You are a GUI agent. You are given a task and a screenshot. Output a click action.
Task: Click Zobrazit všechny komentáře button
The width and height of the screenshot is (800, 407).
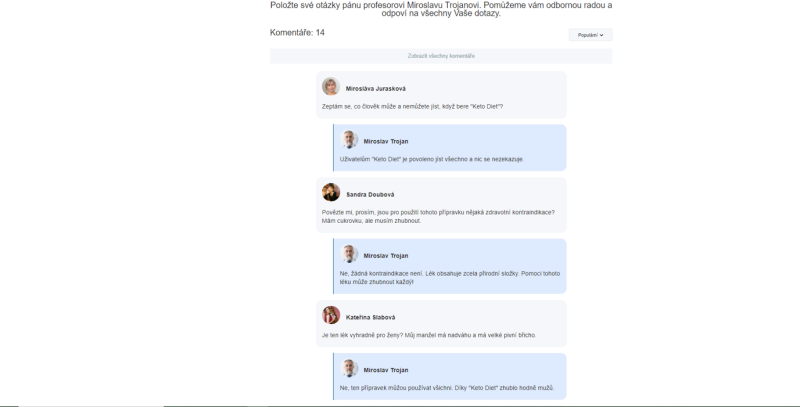click(x=441, y=56)
